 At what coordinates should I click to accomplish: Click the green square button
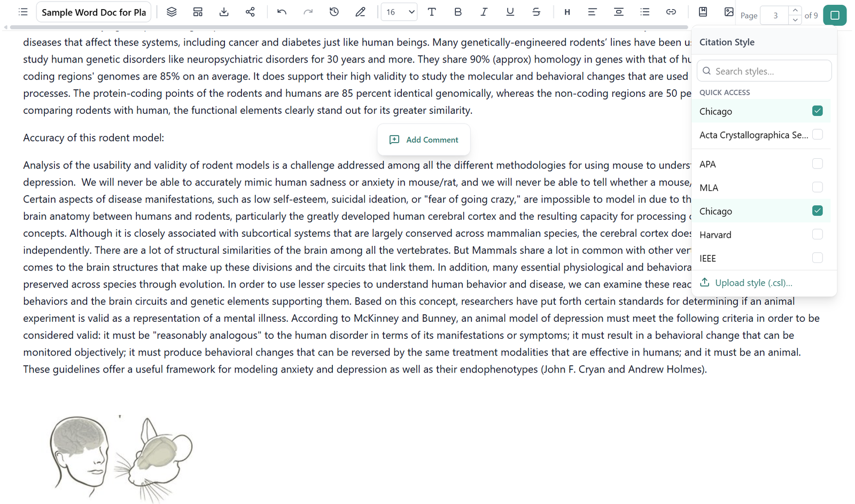(x=835, y=15)
